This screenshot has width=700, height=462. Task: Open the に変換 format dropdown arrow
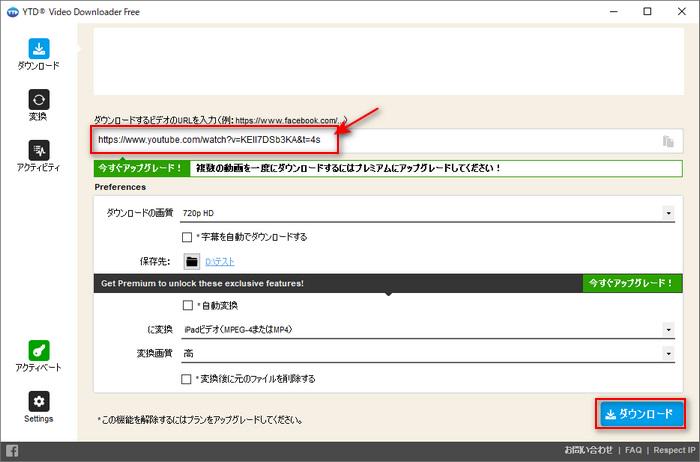pos(668,330)
